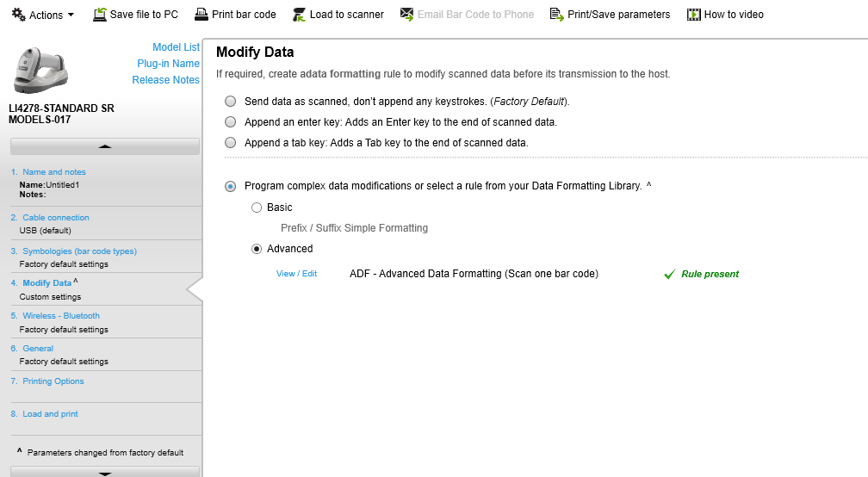The image size is (868, 477).
Task: Select Append an enter key option
Action: click(230, 122)
